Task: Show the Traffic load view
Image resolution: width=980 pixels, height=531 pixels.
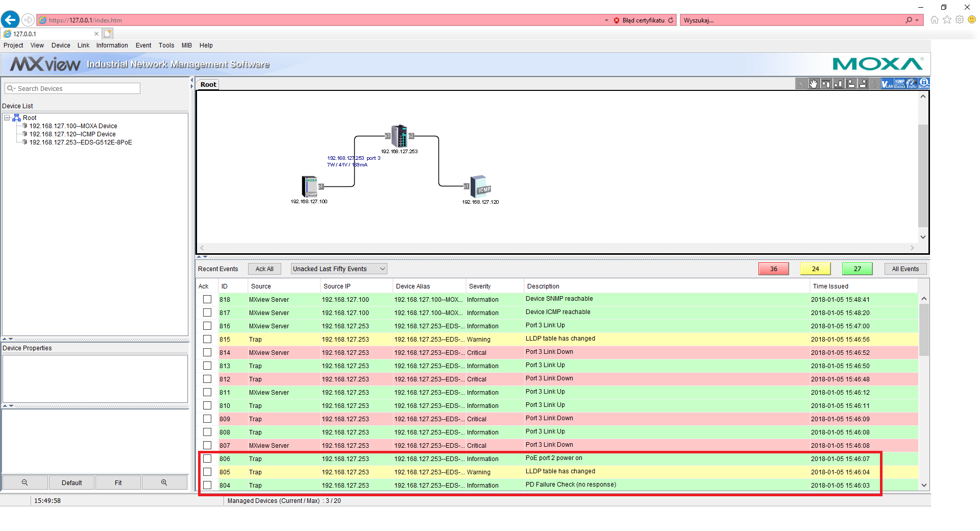Action: 912,84
